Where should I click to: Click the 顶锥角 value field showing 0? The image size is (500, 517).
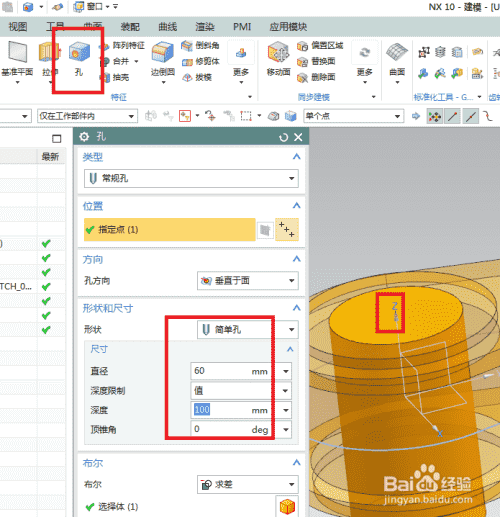click(235, 429)
